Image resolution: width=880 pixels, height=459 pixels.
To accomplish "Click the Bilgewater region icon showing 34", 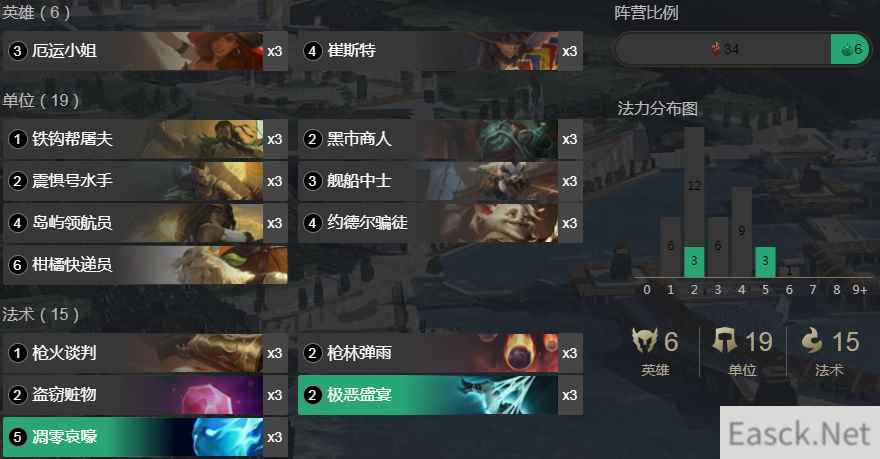I will 716,49.
